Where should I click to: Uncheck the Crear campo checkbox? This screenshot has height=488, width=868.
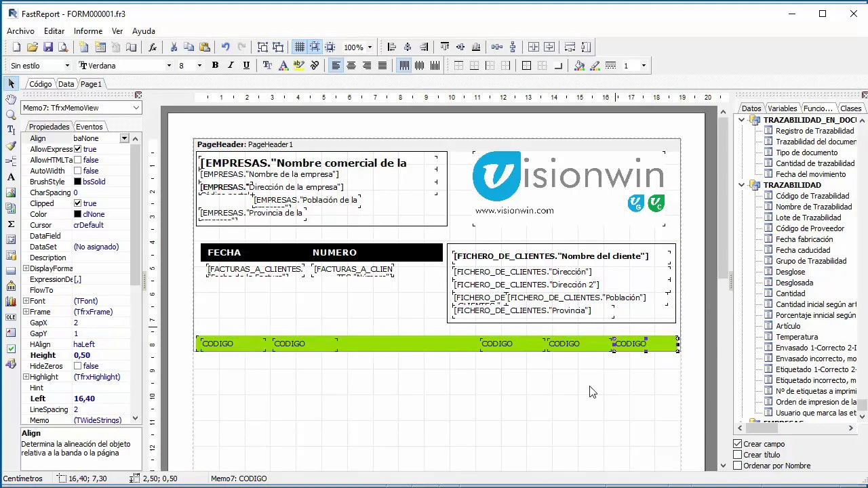click(x=738, y=444)
